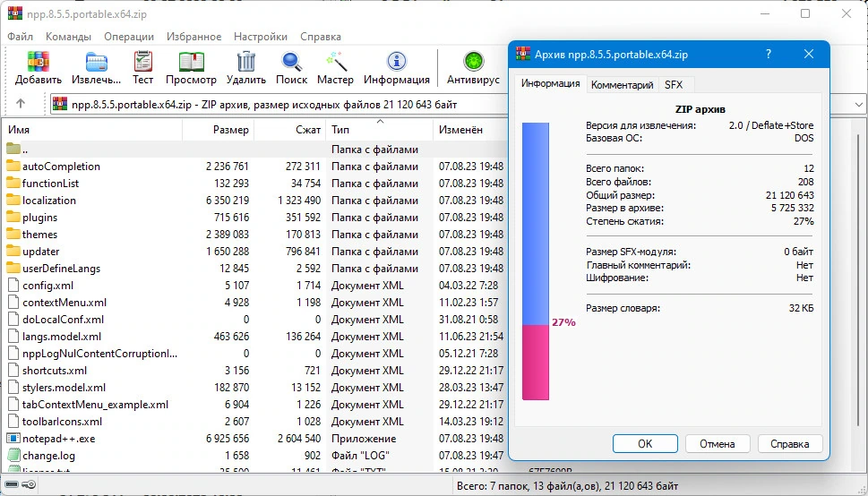Switch to the SFX tab

click(x=674, y=85)
